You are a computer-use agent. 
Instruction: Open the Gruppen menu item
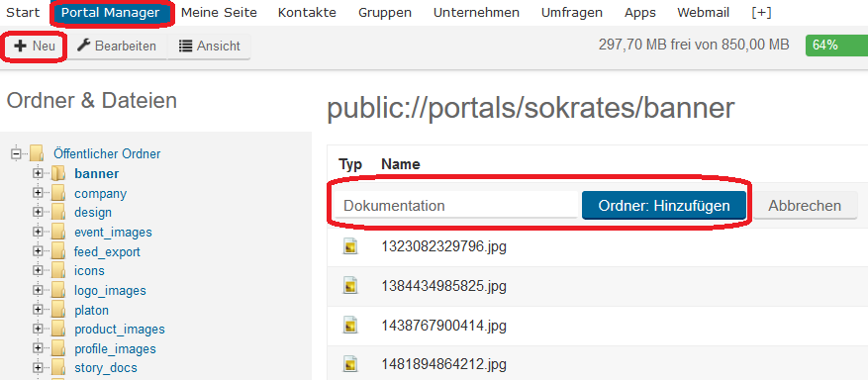click(x=385, y=13)
